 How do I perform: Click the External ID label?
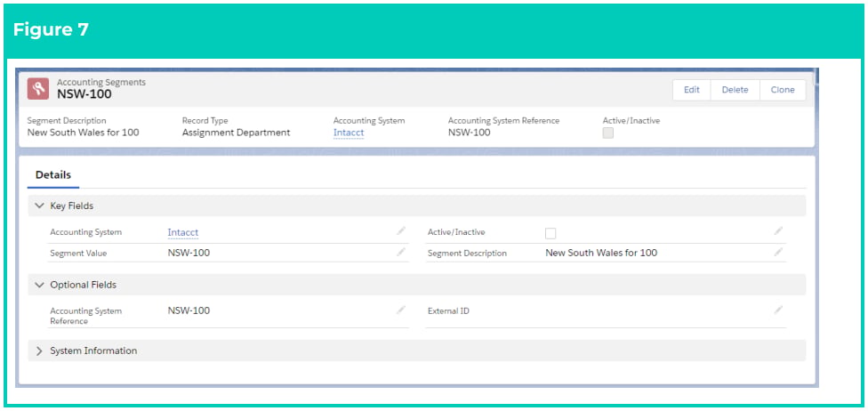pyautogui.click(x=448, y=311)
